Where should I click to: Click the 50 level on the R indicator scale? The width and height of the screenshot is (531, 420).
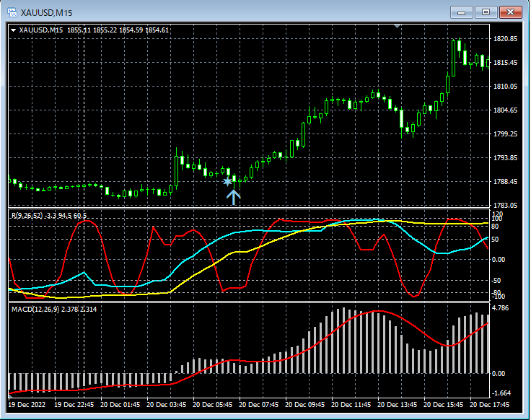495,240
